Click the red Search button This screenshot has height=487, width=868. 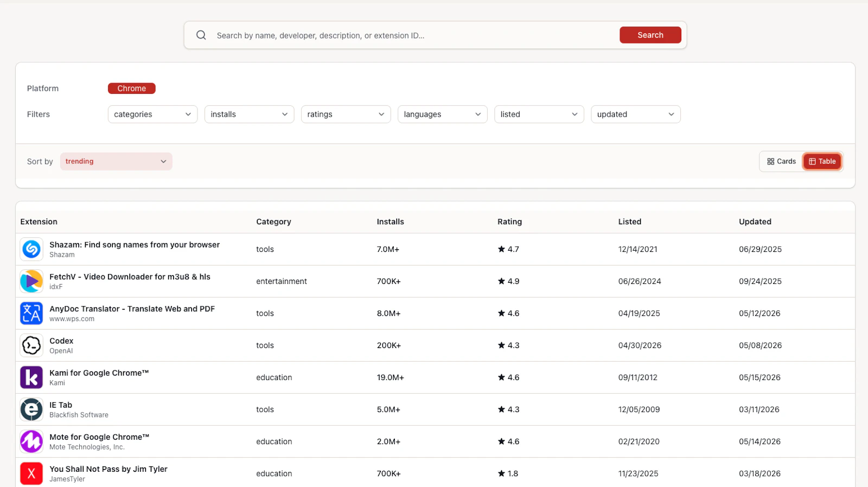point(650,35)
